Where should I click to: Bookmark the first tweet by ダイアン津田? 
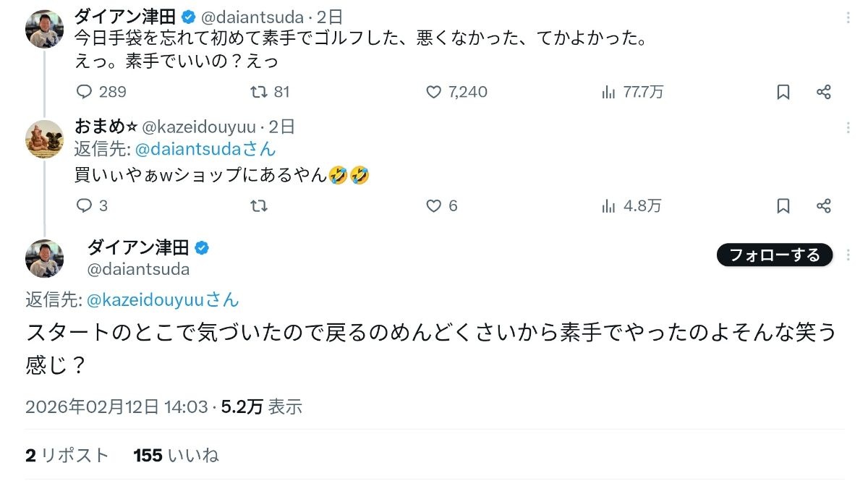coord(783,92)
